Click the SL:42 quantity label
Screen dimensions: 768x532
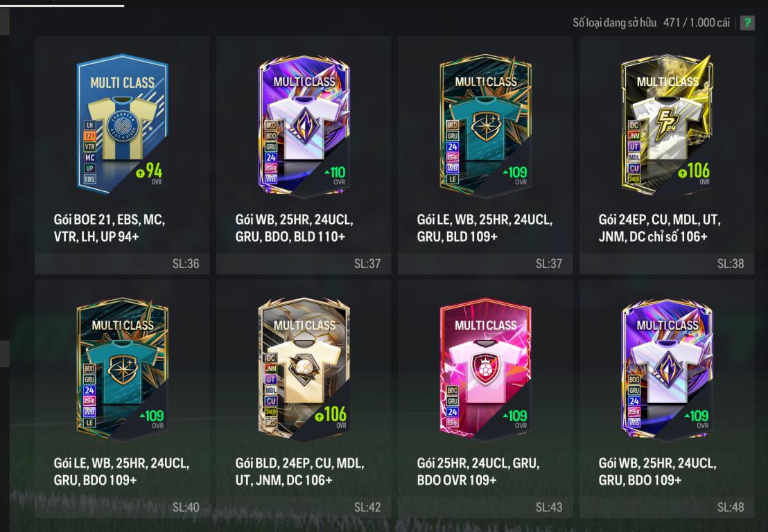(367, 508)
